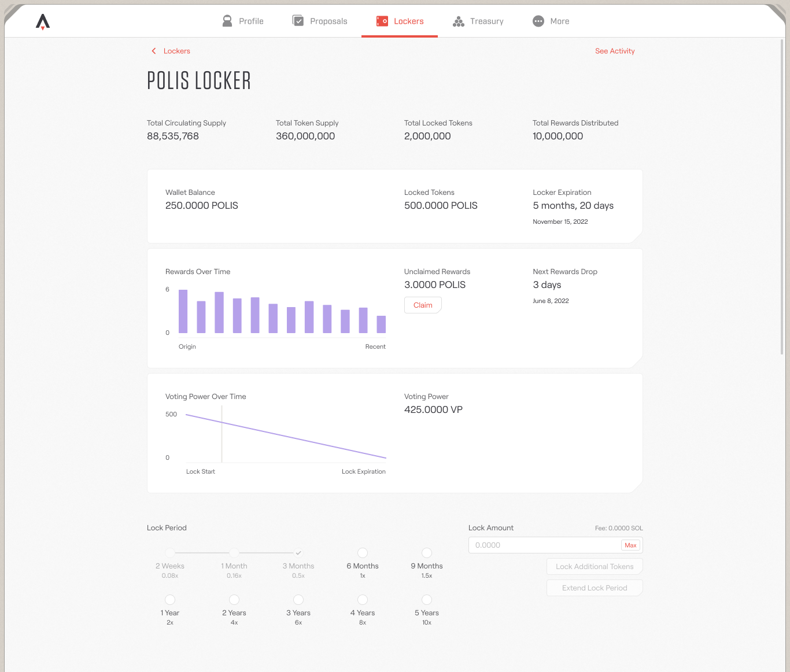
Task: Click Lock Additional Tokens button
Action: [595, 567]
